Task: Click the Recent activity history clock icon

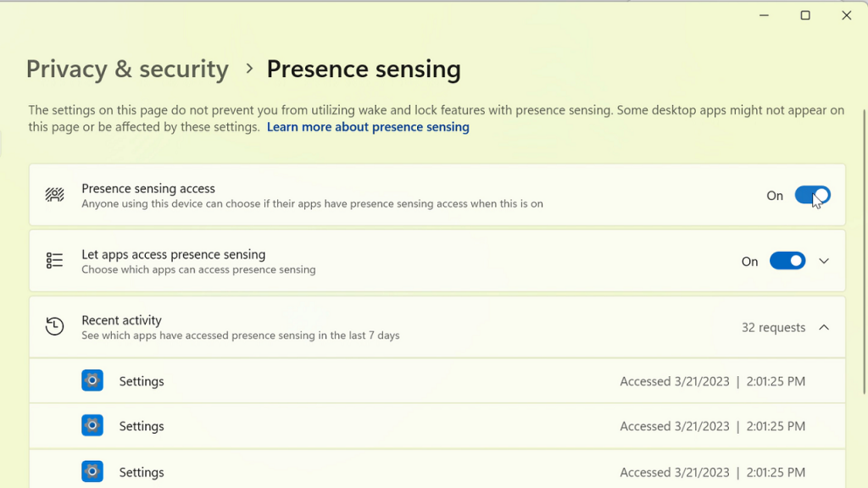Action: click(54, 326)
